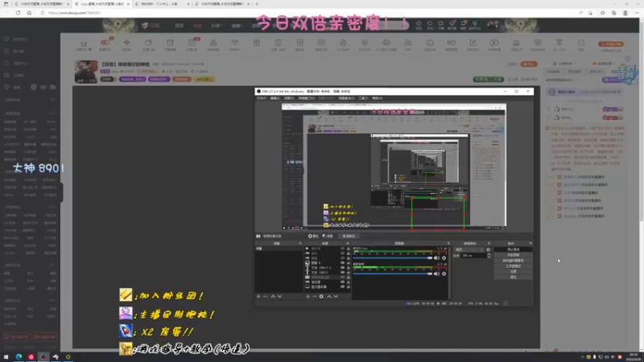The height and width of the screenshot is (362, 644).
Task: Pop out sources dock panel icon
Action: (348, 244)
